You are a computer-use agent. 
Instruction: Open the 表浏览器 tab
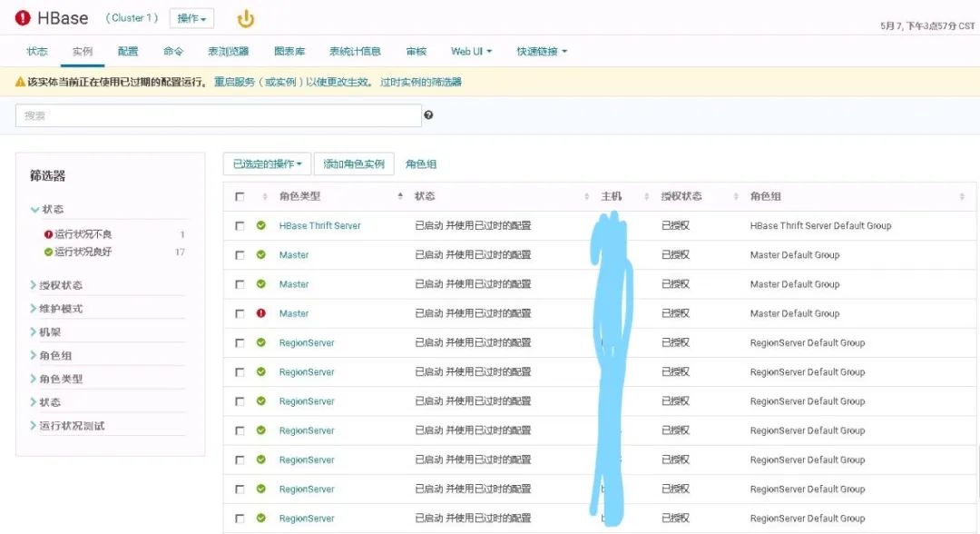[228, 51]
